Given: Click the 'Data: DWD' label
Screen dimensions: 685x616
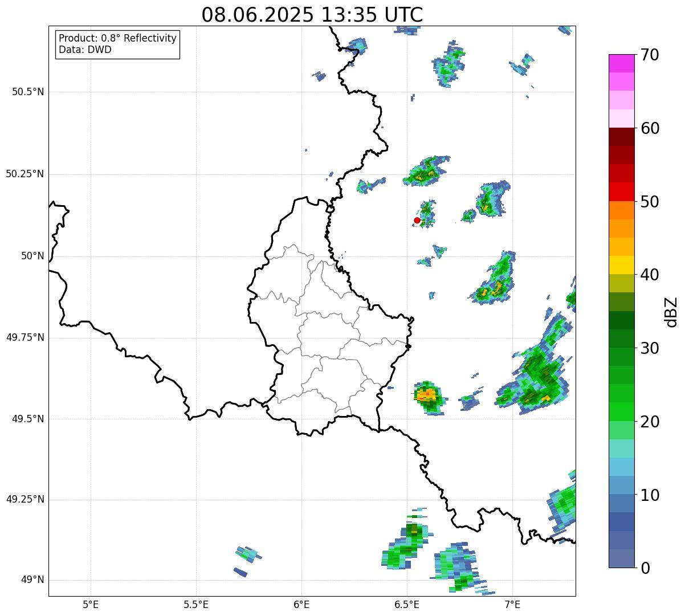Looking at the screenshot, I should coord(85,50).
